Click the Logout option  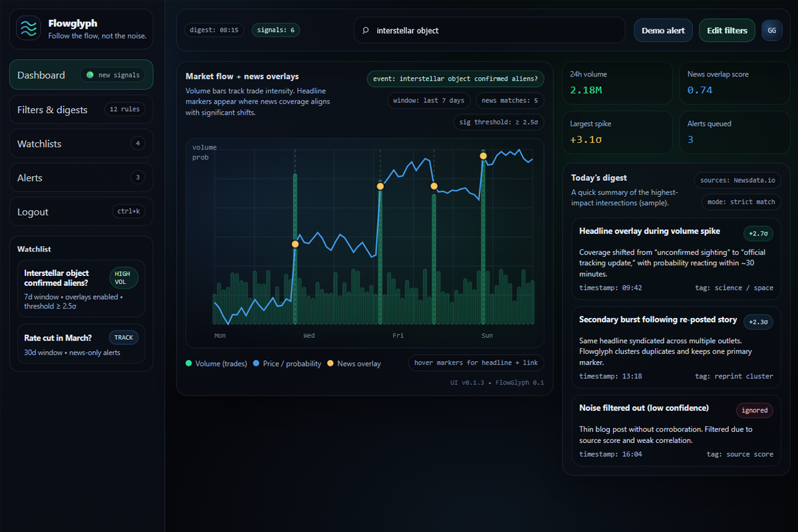(33, 212)
